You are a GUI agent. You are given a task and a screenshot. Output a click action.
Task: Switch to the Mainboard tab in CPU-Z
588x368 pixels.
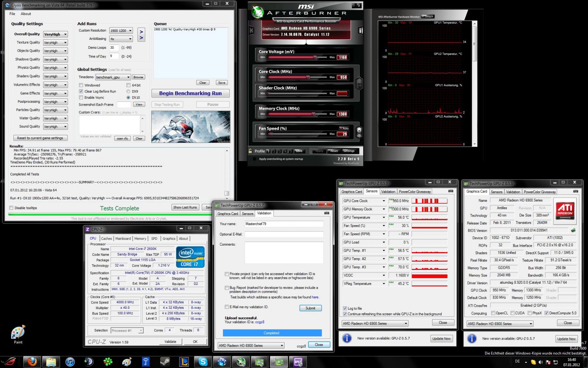point(123,238)
